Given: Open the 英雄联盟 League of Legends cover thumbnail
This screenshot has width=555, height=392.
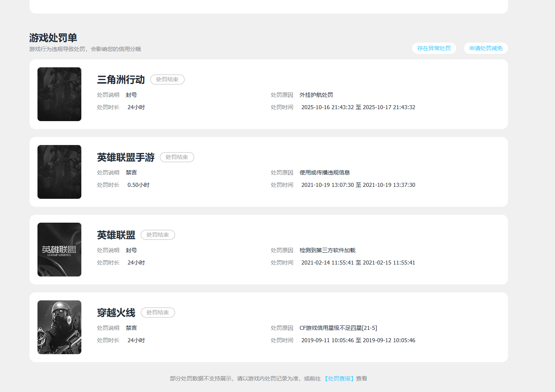Looking at the screenshot, I should pyautogui.click(x=59, y=249).
